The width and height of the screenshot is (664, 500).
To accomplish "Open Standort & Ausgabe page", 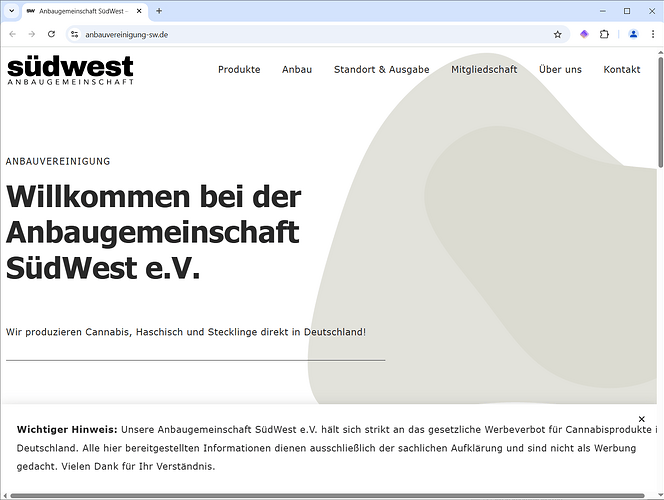I will (x=382, y=69).
